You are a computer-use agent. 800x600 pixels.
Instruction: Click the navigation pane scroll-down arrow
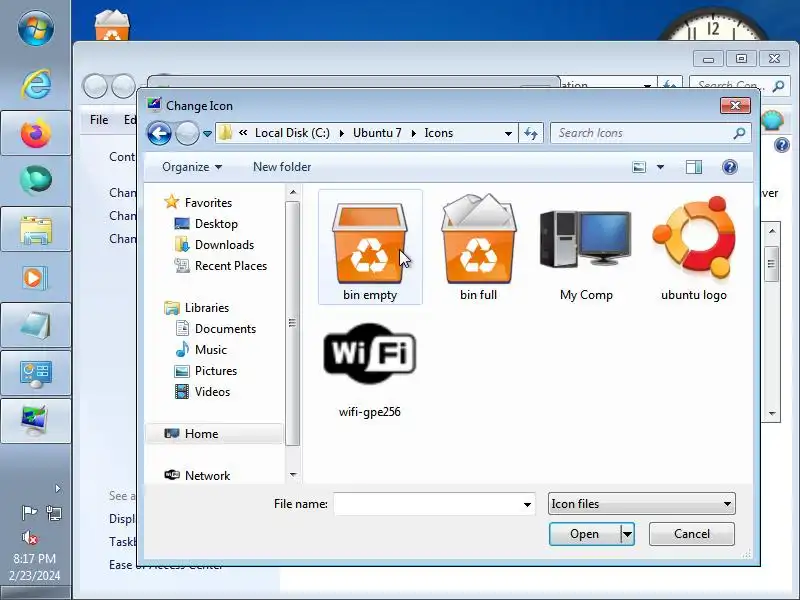tap(293, 475)
